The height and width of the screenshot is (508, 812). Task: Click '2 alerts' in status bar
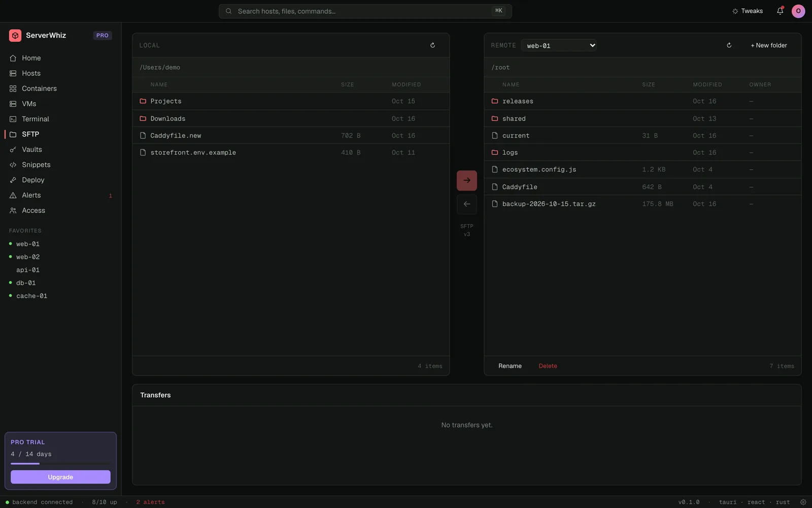150,502
